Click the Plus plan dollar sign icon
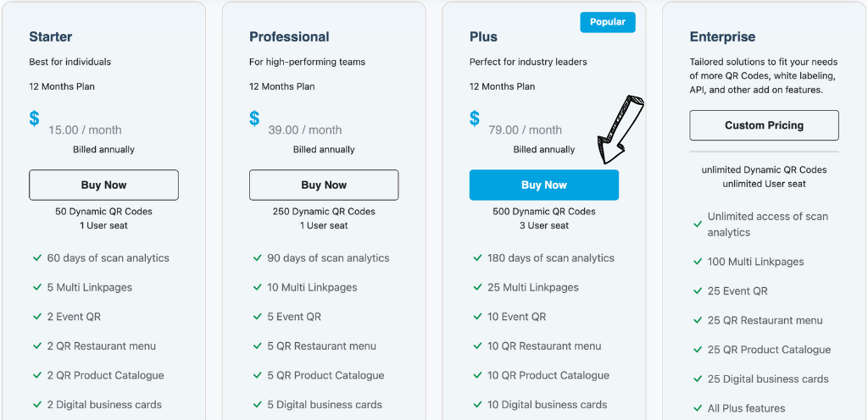 tap(475, 119)
